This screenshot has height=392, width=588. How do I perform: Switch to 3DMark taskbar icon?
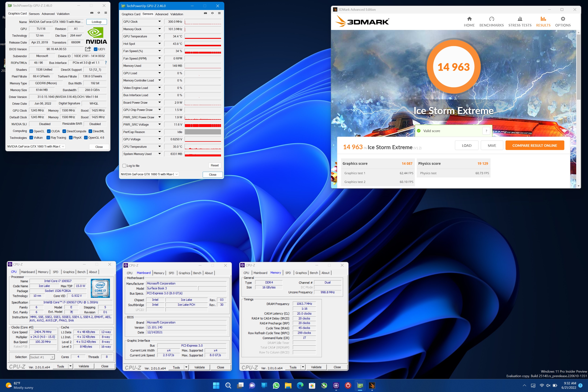[372, 385]
